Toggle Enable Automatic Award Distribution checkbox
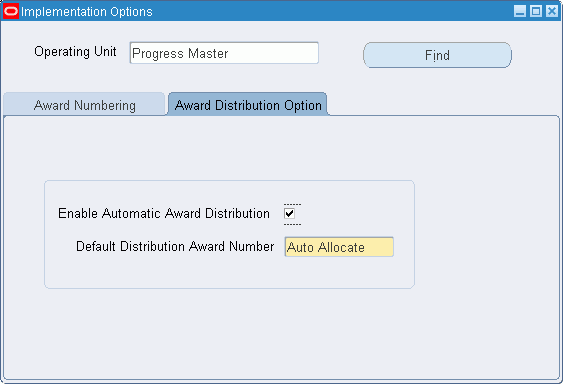The image size is (563, 384). [289, 214]
